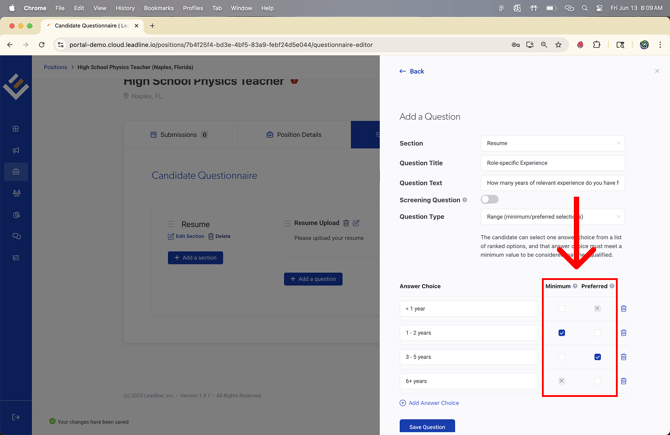Expand the Question Type dropdown
The width and height of the screenshot is (670, 435).
click(x=552, y=216)
